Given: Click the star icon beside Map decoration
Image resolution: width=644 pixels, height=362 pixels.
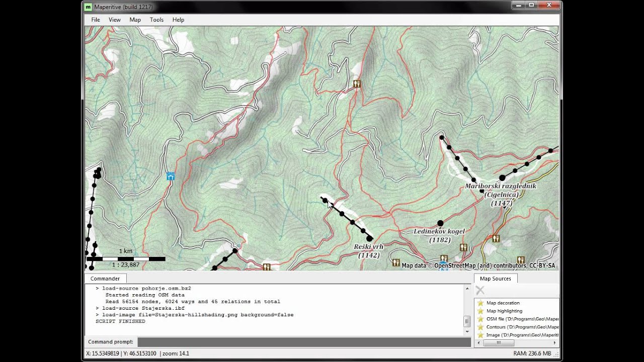Looking at the screenshot, I should [x=480, y=303].
